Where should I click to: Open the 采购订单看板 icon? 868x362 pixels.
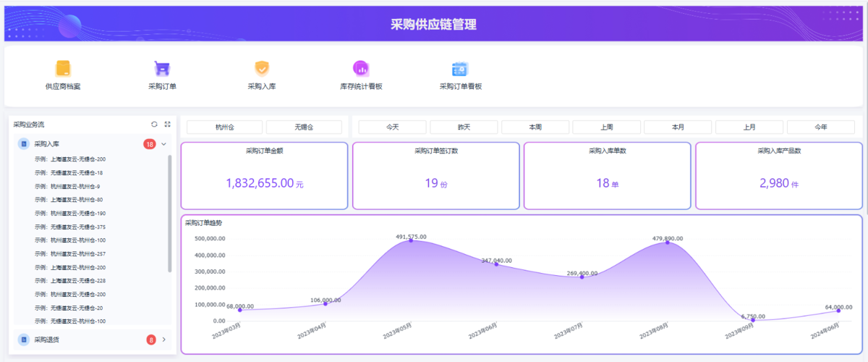point(460,68)
